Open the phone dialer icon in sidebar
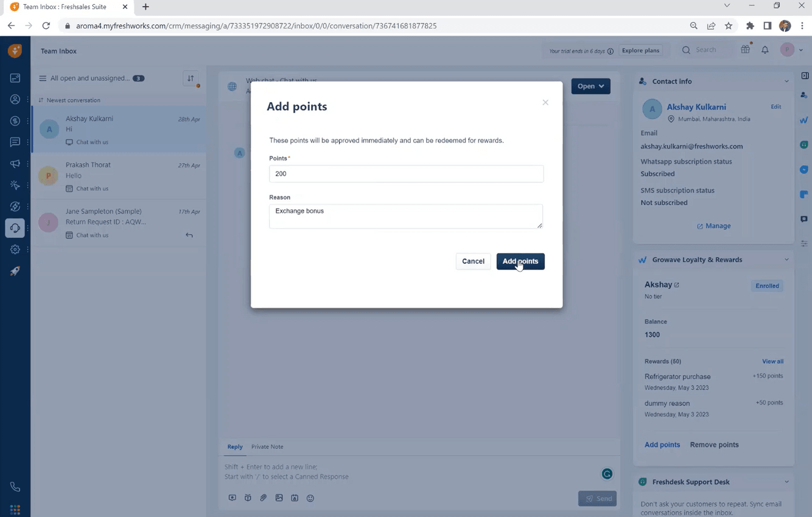 (15, 487)
